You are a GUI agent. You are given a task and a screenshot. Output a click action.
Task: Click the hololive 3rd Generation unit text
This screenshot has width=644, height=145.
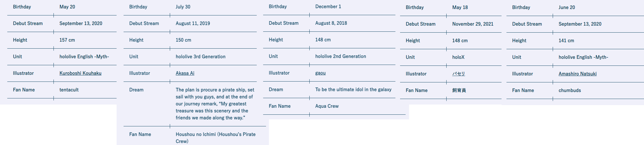[200, 56]
